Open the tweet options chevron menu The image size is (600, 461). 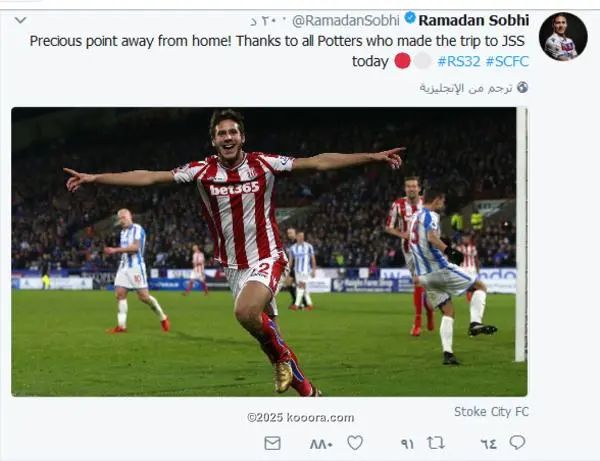20,20
